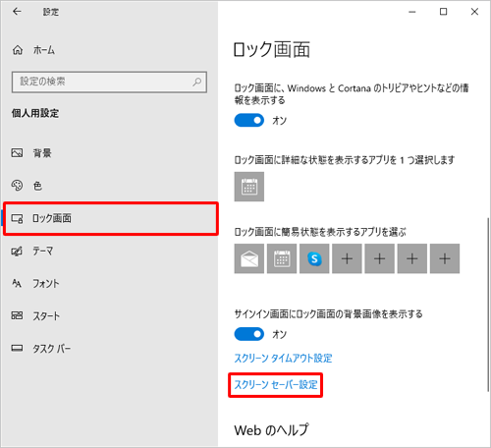
Task: Click the Web のヘルプ heading
Action: 271,430
